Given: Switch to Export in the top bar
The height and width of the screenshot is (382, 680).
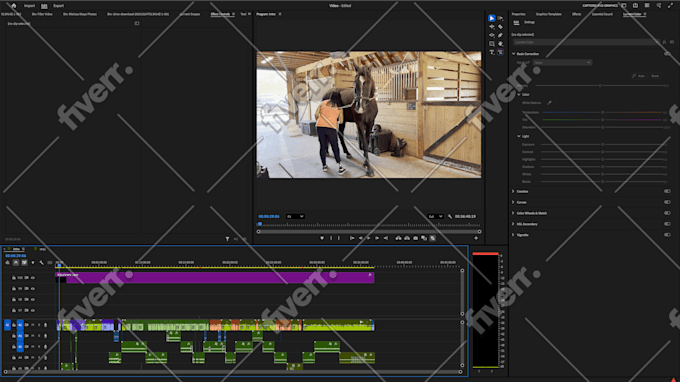Looking at the screenshot, I should [x=59, y=6].
